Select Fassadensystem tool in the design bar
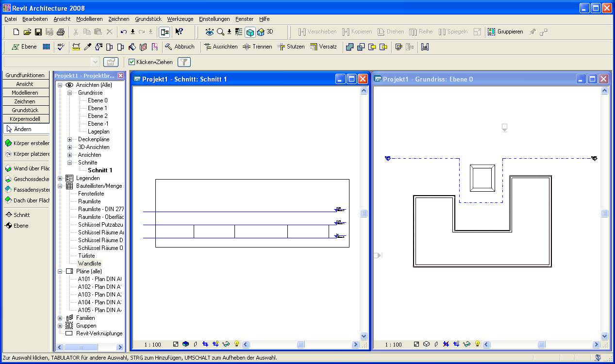615x364 pixels. pyautogui.click(x=28, y=190)
